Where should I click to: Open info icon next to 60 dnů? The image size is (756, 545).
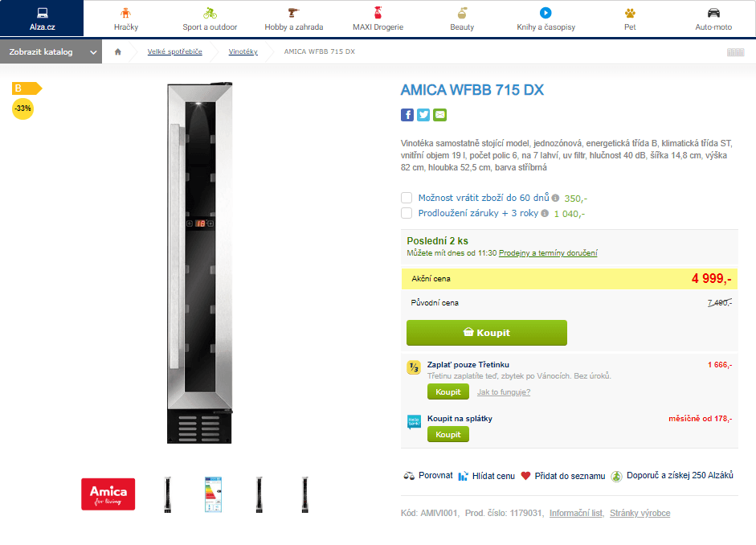tap(555, 199)
